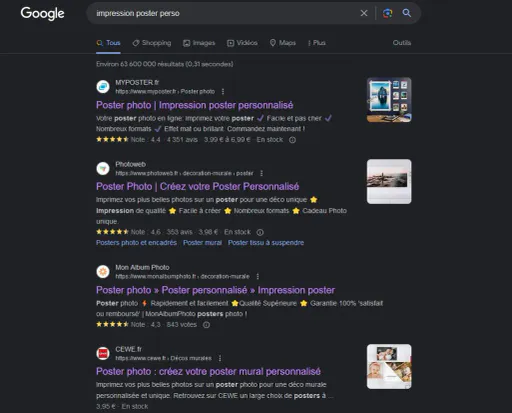Switch to the Images tab
The width and height of the screenshot is (512, 413).
pos(199,43)
